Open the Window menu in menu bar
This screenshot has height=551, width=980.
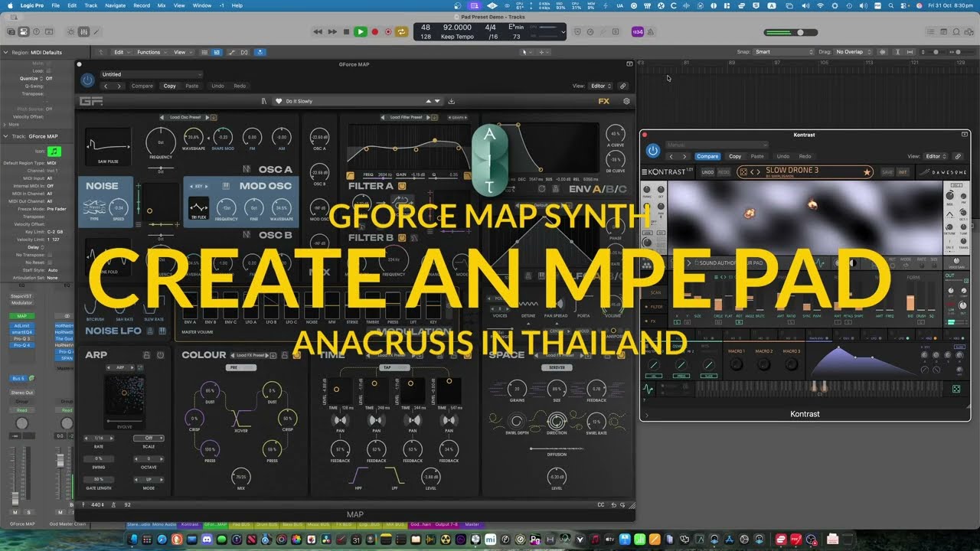(202, 5)
